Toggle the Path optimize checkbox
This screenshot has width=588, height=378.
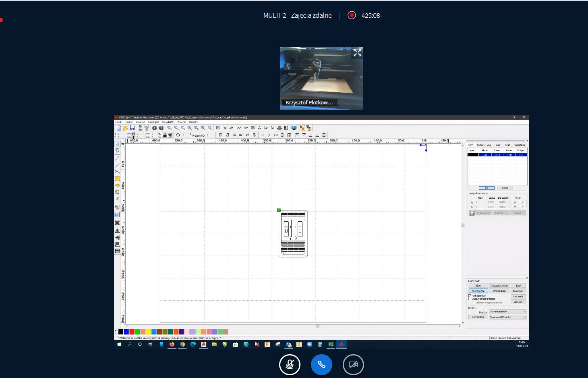coord(470,296)
